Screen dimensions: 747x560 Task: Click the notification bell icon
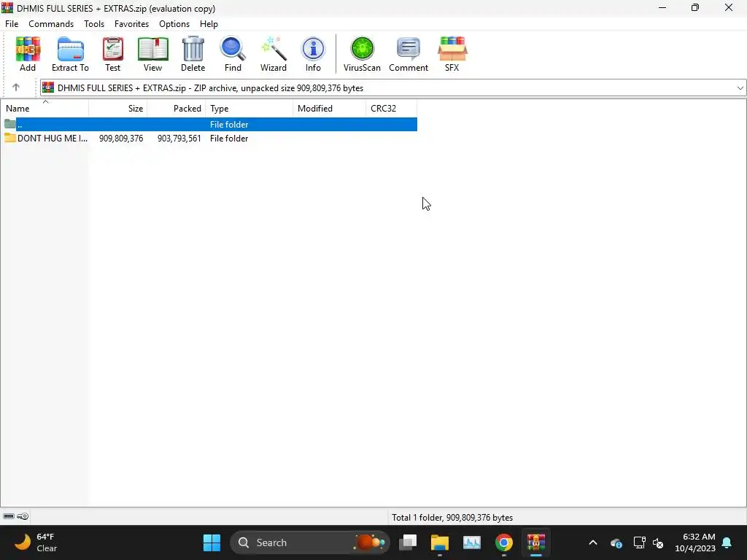[x=727, y=542]
